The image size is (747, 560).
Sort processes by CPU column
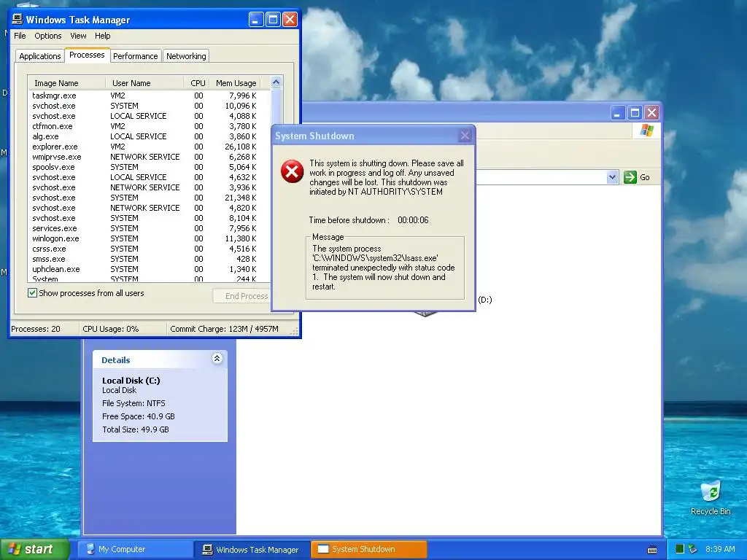click(197, 83)
